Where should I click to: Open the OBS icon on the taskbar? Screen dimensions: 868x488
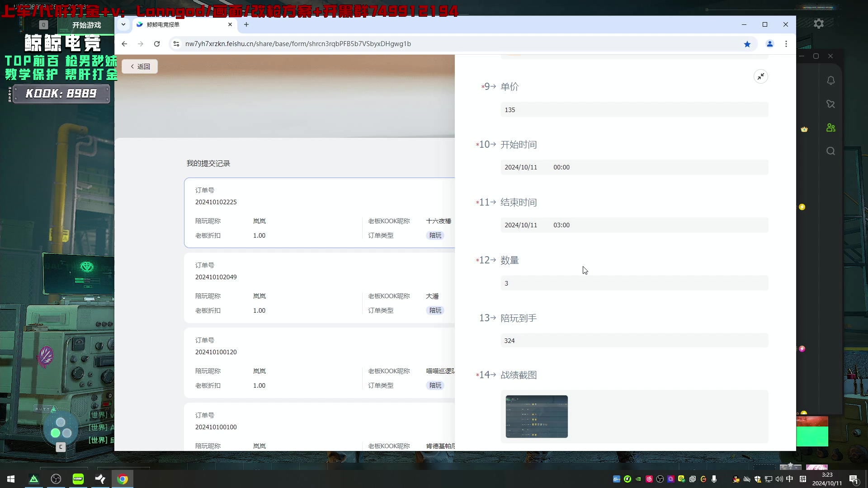click(x=56, y=479)
